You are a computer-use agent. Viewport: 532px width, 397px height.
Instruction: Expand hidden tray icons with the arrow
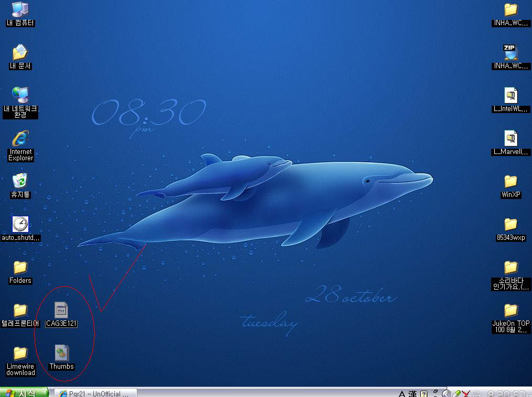pos(447,394)
